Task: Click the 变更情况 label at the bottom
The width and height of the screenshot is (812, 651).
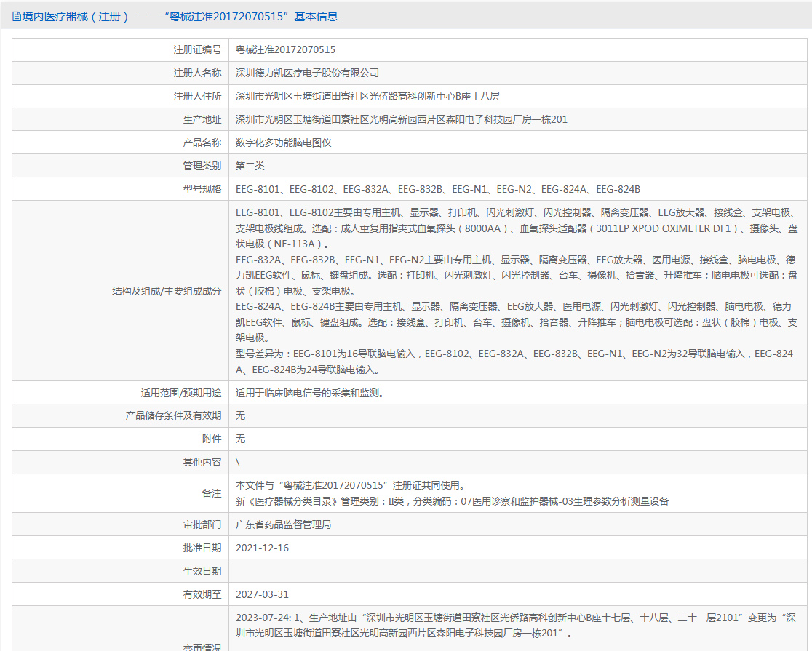Action: pos(202,647)
